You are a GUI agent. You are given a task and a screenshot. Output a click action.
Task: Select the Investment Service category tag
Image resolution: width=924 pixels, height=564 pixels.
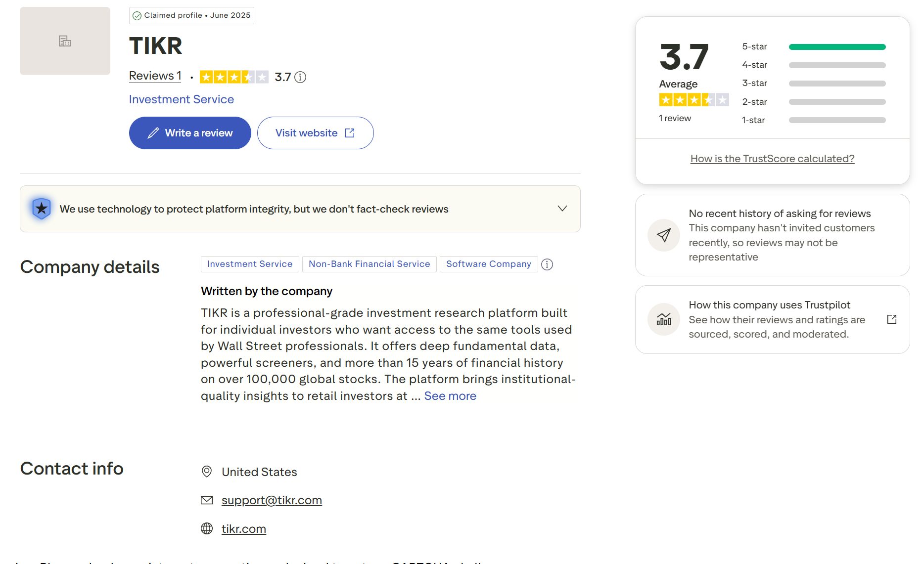click(250, 264)
